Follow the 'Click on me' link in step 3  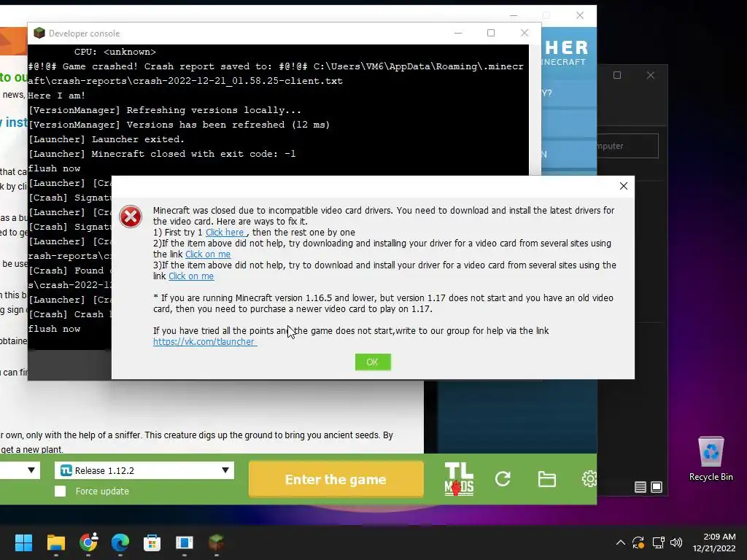[191, 276]
